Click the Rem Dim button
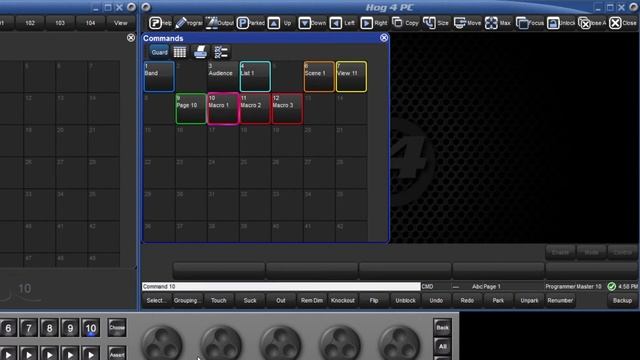 (x=312, y=300)
